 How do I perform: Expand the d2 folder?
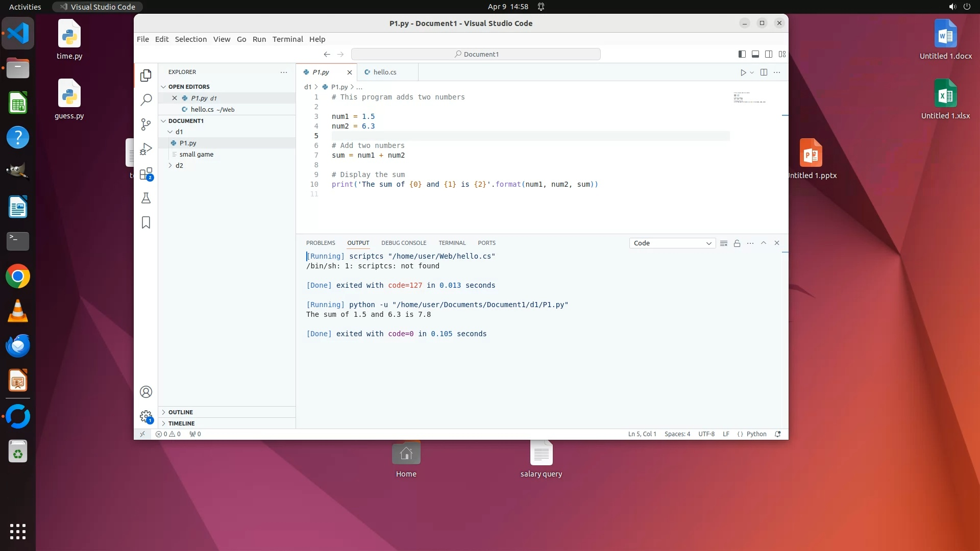point(179,165)
